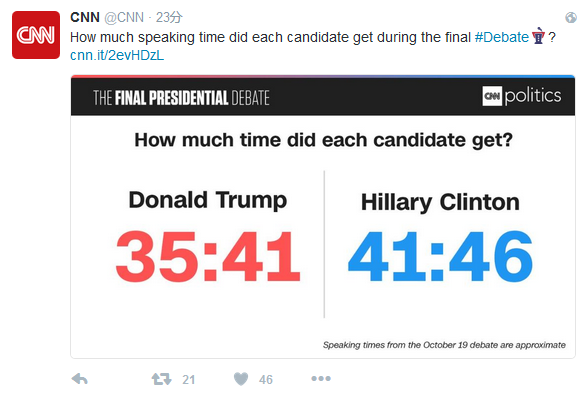The width and height of the screenshot is (586, 397).
Task: Open the more options ellipsis menu
Action: [321, 379]
